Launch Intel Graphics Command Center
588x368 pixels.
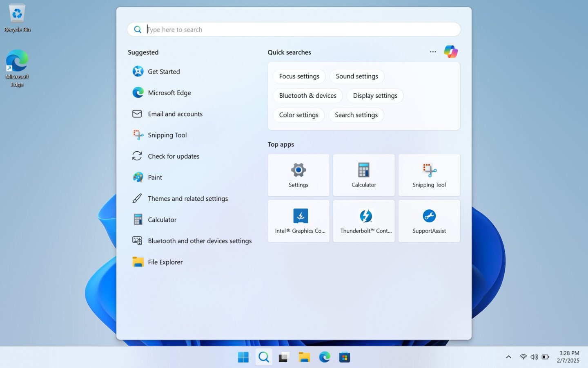[x=298, y=221]
